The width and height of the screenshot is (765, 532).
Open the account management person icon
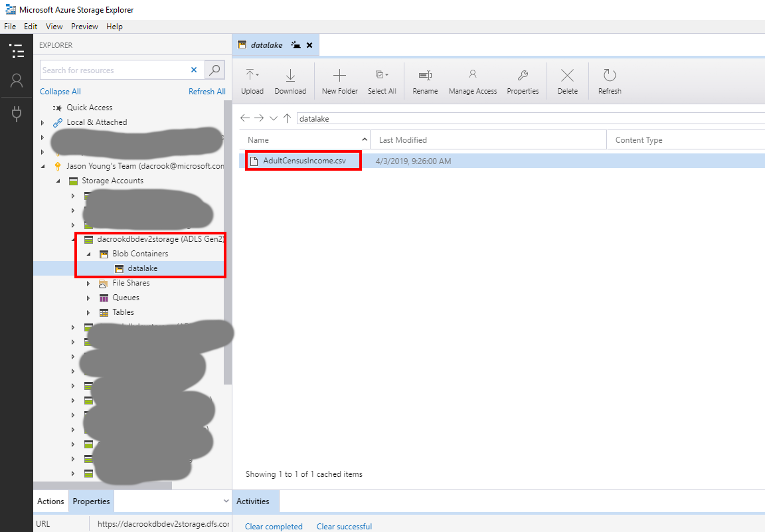coord(17,80)
